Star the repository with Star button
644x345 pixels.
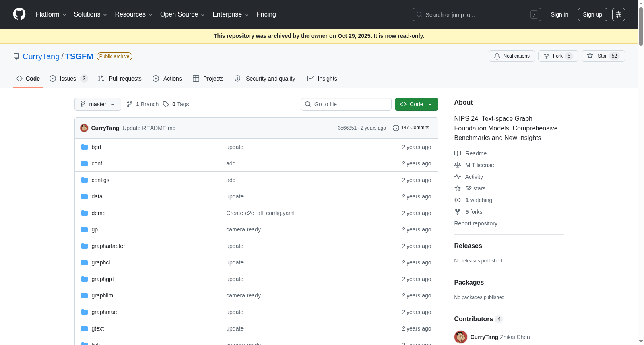pyautogui.click(x=603, y=56)
